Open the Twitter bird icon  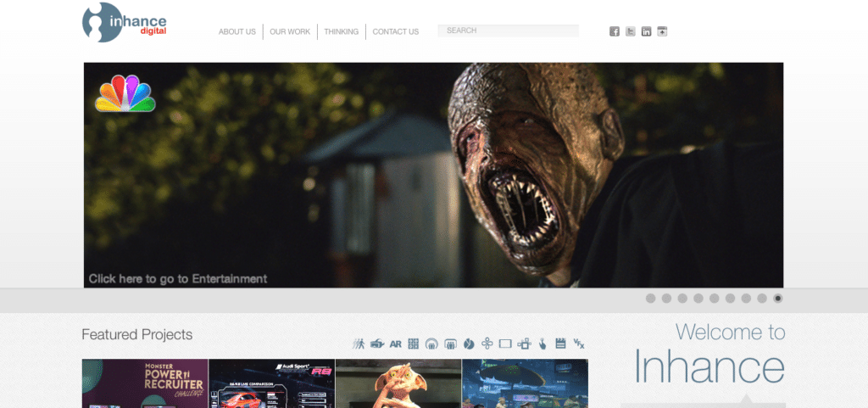[631, 31]
